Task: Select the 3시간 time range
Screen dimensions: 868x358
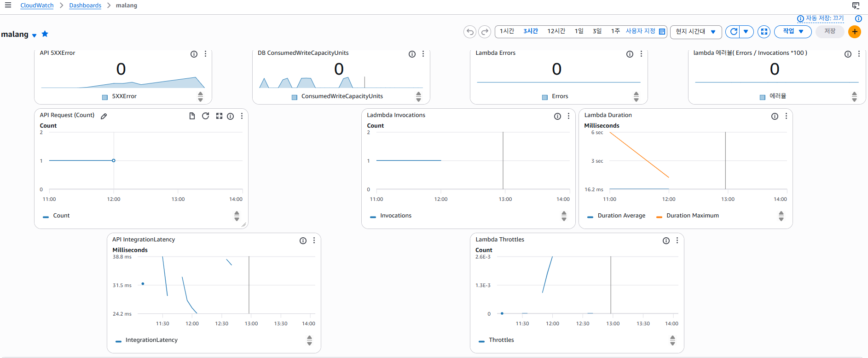Action: pos(531,31)
